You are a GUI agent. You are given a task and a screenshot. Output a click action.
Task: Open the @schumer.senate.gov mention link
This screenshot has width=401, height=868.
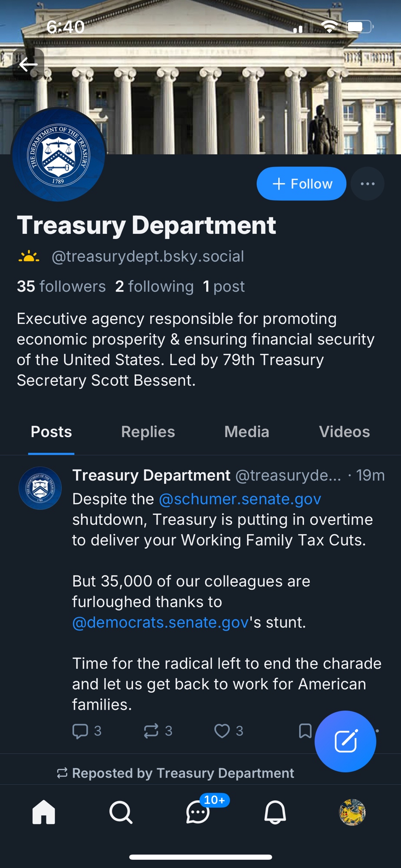point(240,499)
